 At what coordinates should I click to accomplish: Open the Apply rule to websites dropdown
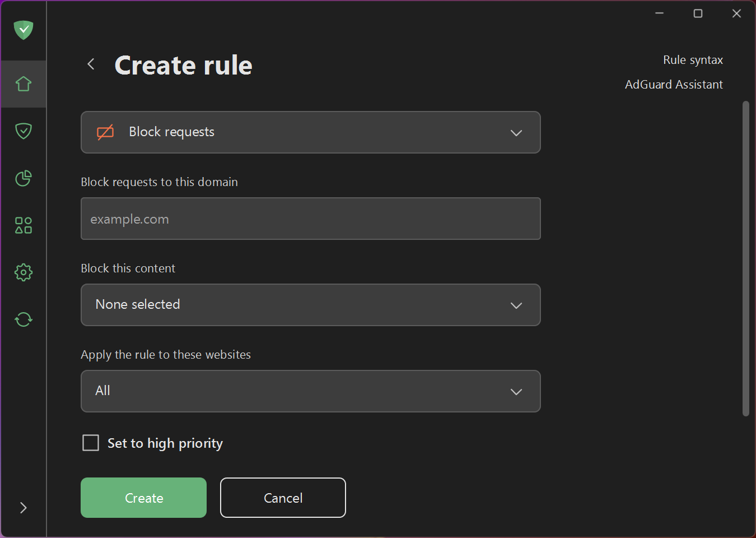tap(310, 391)
